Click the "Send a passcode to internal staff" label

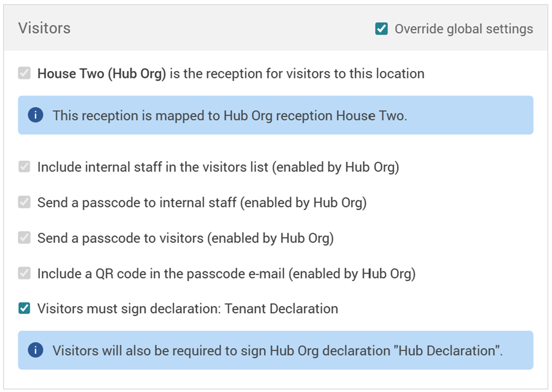202,203
